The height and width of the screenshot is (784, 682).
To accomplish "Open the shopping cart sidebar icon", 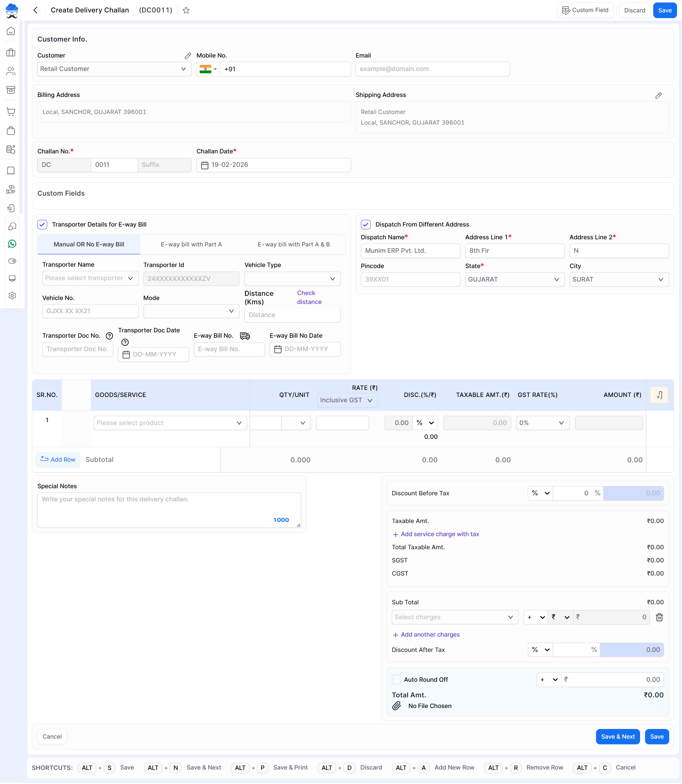I will tap(11, 112).
